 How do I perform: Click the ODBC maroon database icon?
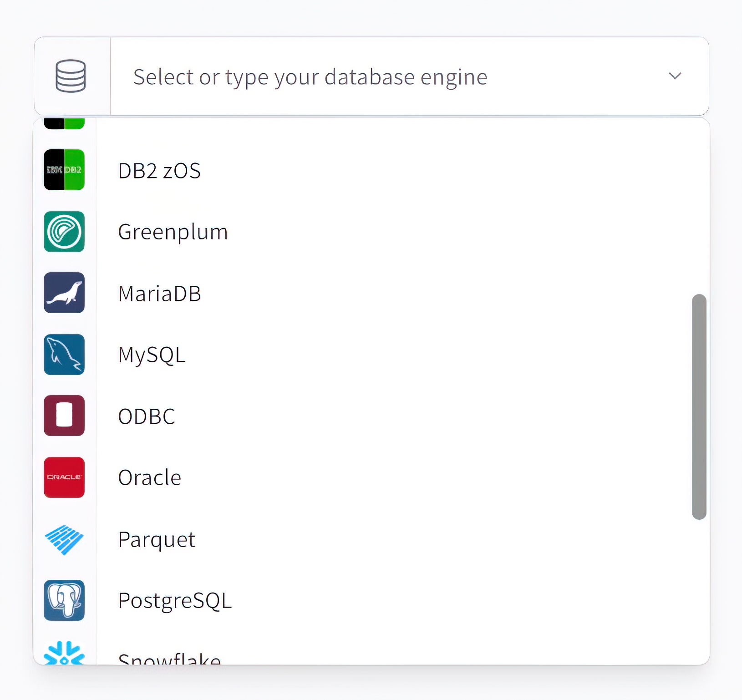click(x=64, y=416)
